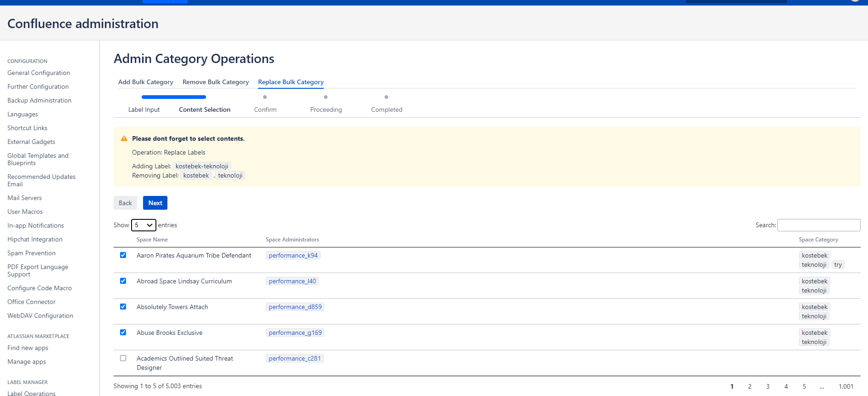Open Further Configuration in sidebar
Image resolution: width=868 pixels, height=396 pixels.
38,86
